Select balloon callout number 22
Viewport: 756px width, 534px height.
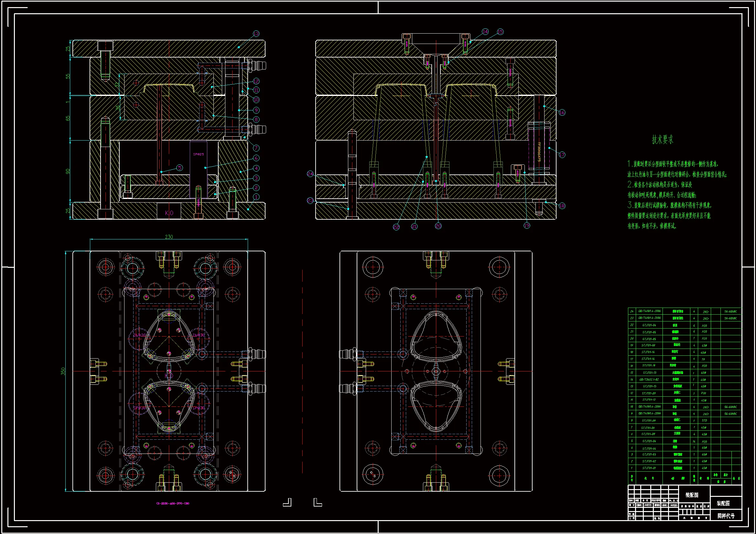396,227
